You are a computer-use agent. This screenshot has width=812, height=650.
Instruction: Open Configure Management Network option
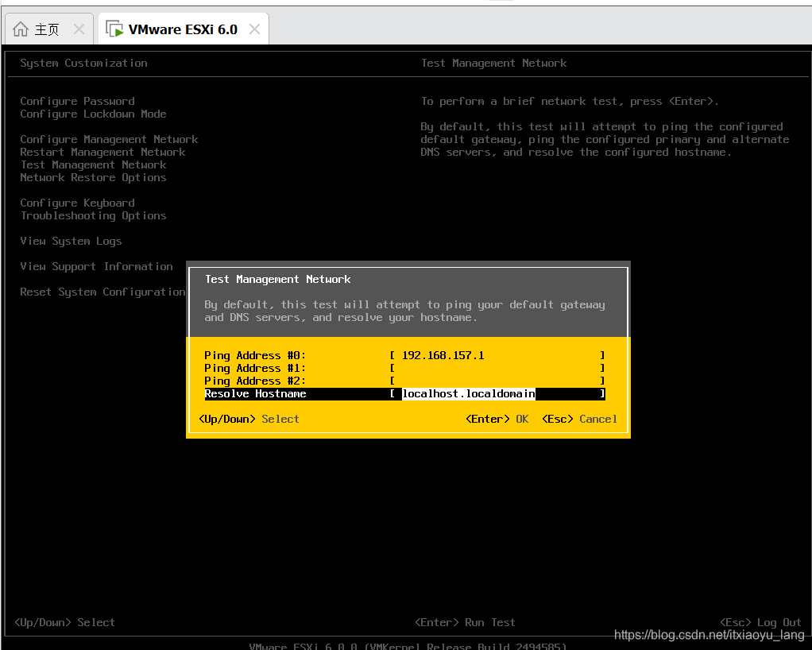[x=109, y=139]
